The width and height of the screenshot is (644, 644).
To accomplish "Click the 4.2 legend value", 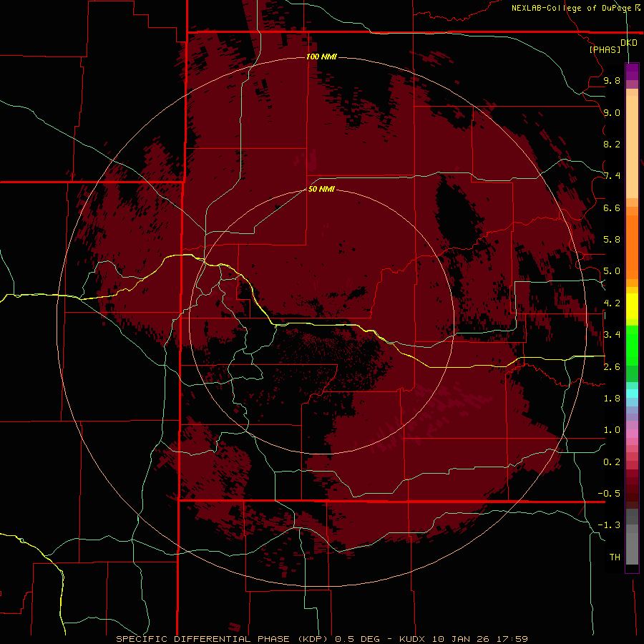I will click(612, 303).
